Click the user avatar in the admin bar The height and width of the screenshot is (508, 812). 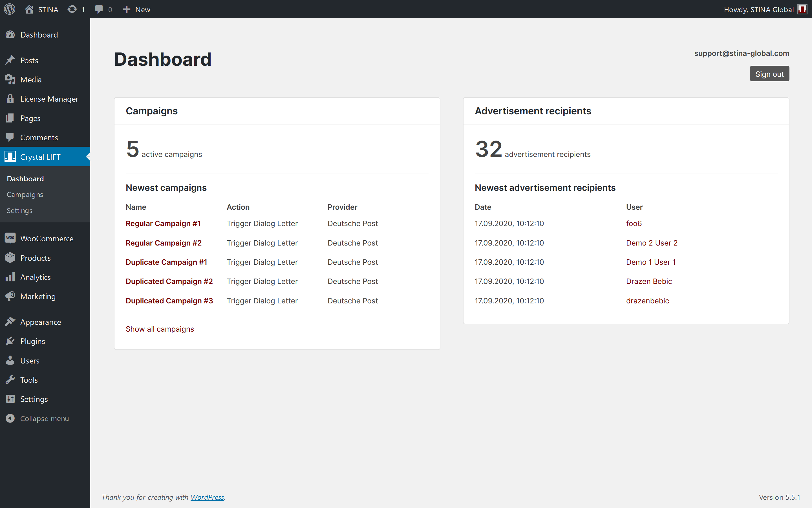[802, 9]
